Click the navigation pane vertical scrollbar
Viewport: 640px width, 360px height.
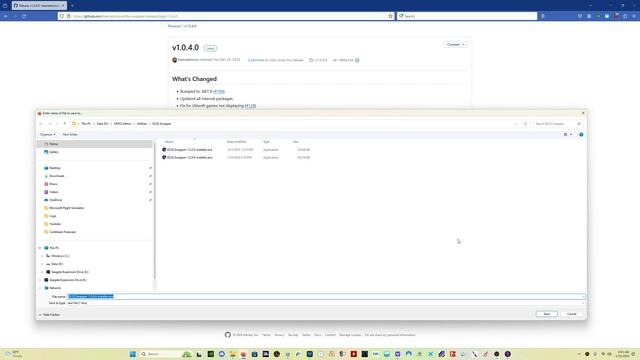tap(154, 210)
